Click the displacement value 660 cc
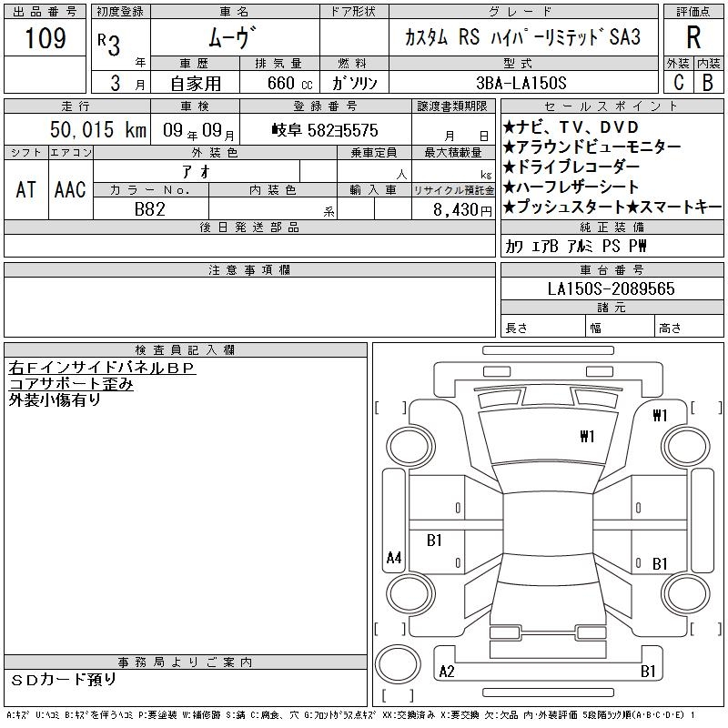Image resolution: width=728 pixels, height=728 pixels. pyautogui.click(x=289, y=83)
